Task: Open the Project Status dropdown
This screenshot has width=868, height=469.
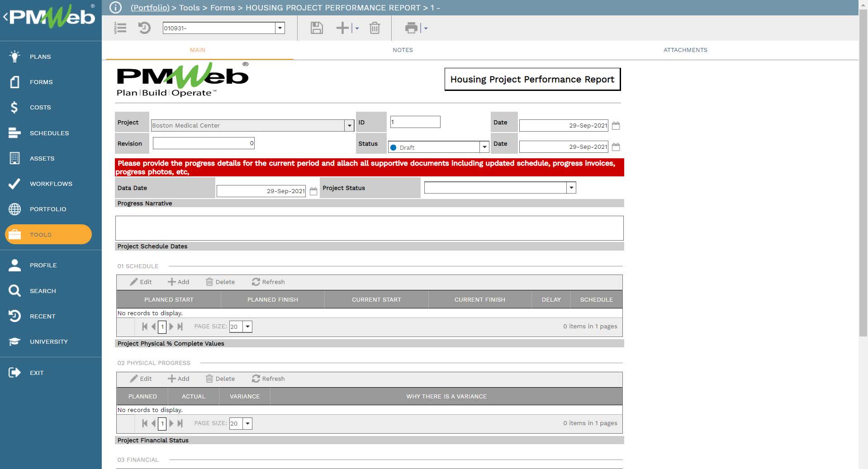Action: click(x=571, y=188)
